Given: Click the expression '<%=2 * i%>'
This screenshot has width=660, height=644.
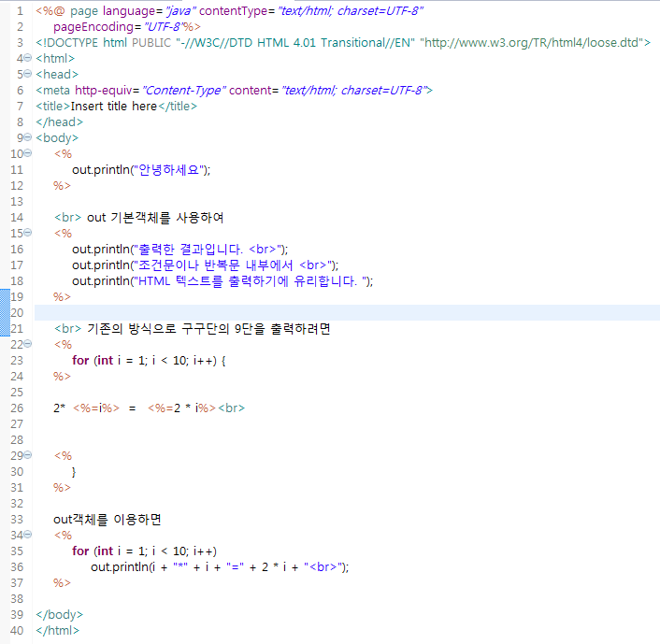Looking at the screenshot, I should tap(182, 408).
